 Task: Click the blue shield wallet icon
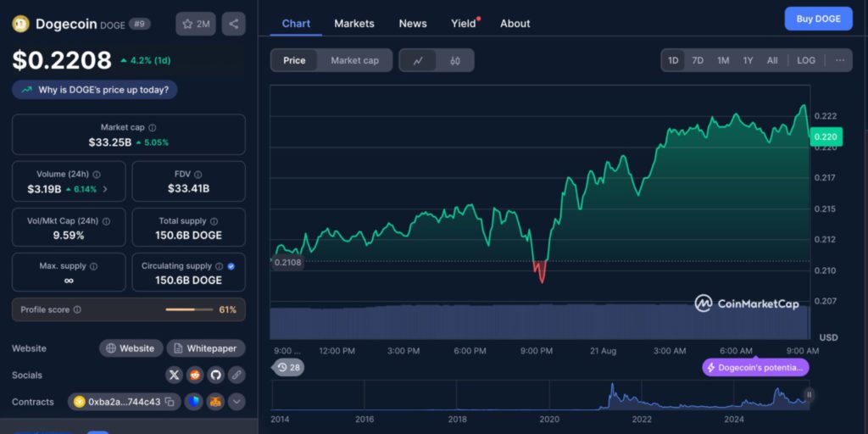tap(194, 402)
